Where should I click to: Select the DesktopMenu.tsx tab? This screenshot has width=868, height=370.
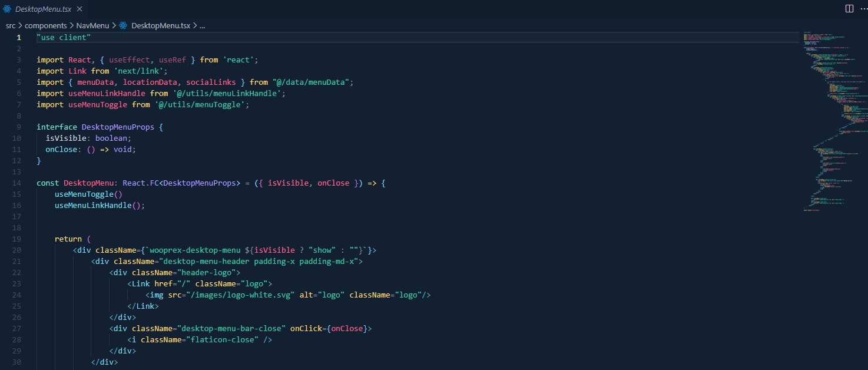[42, 9]
